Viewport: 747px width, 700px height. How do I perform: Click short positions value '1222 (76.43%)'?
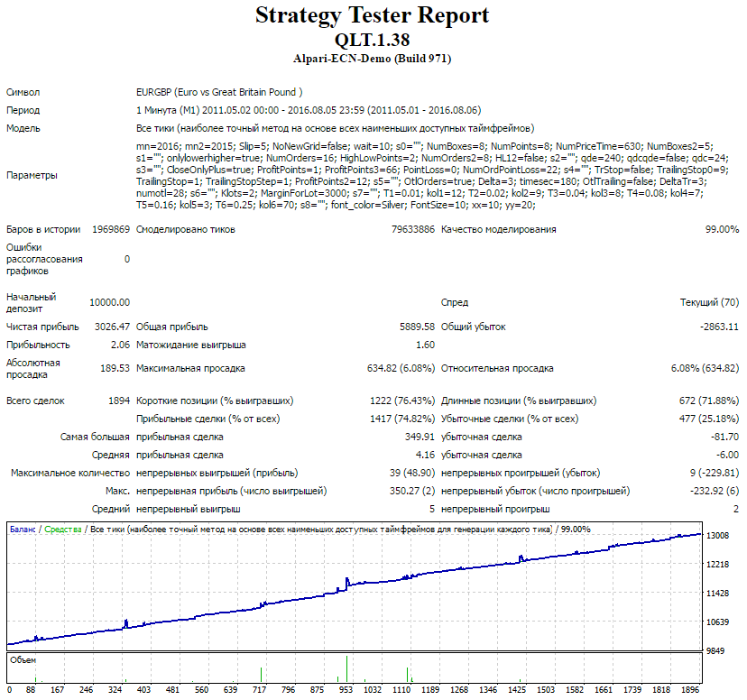[x=402, y=401]
